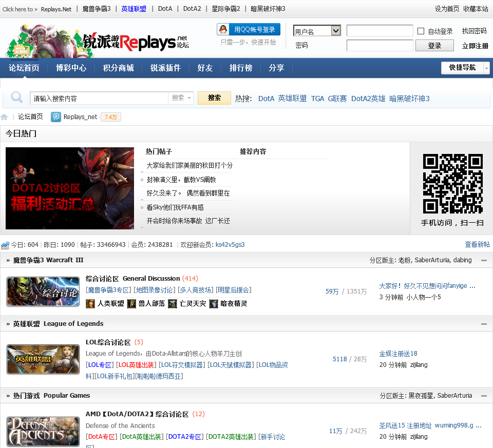
Task: Click the magnifier search icon
Action: tap(16, 97)
